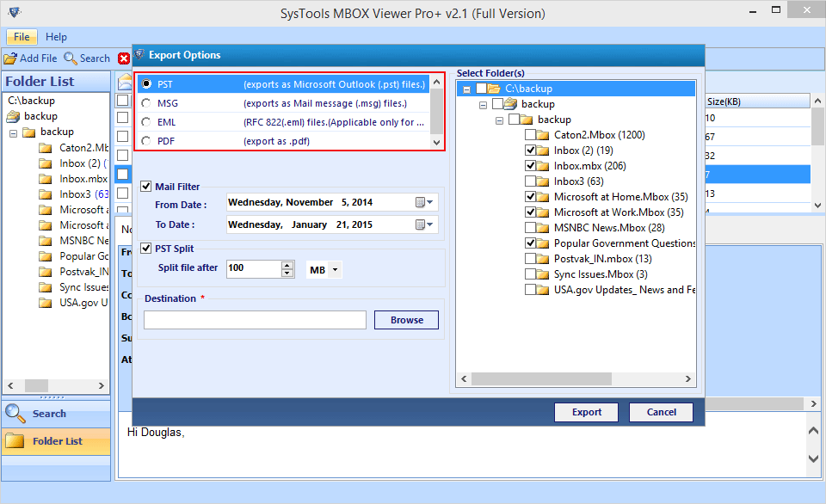Check the root C:\backup checkbox
This screenshot has height=504, width=826.
click(482, 88)
